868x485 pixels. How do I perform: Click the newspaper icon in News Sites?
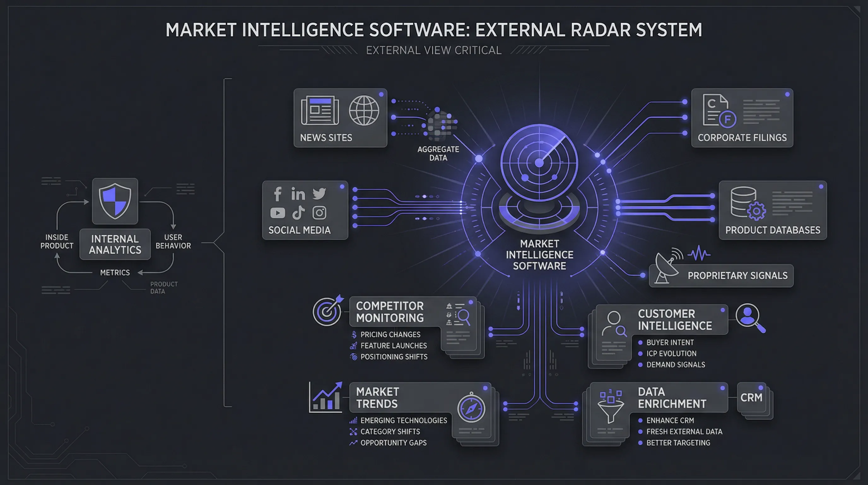[x=320, y=110]
